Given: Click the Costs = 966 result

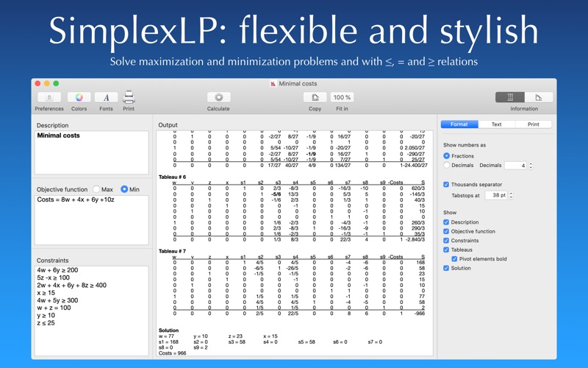Looking at the screenshot, I should 173,353.
